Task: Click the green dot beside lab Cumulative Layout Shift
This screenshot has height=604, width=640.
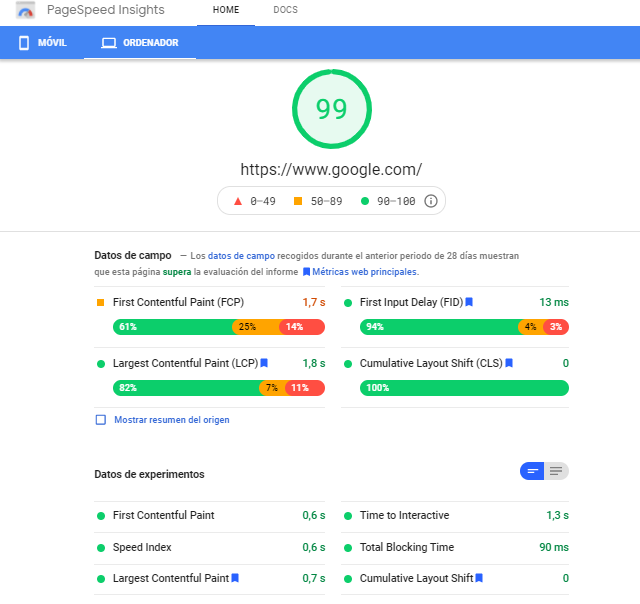Action: 348,579
